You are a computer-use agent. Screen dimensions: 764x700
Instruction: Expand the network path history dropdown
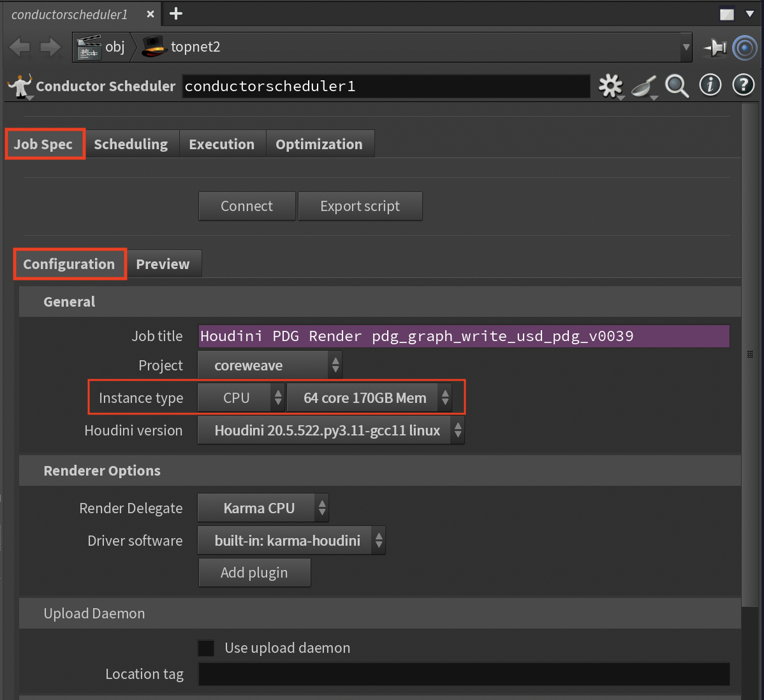pyautogui.click(x=686, y=47)
